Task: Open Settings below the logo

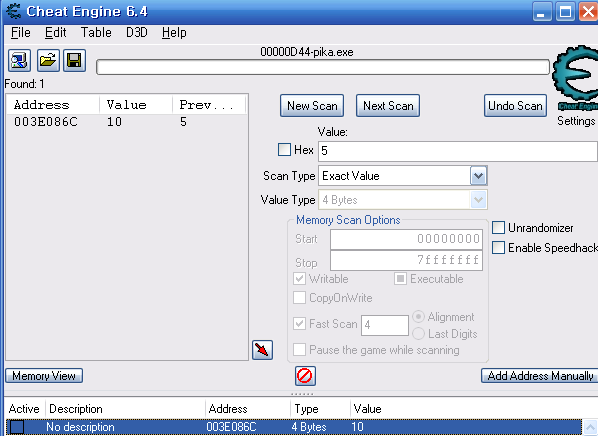Action: coord(576,121)
